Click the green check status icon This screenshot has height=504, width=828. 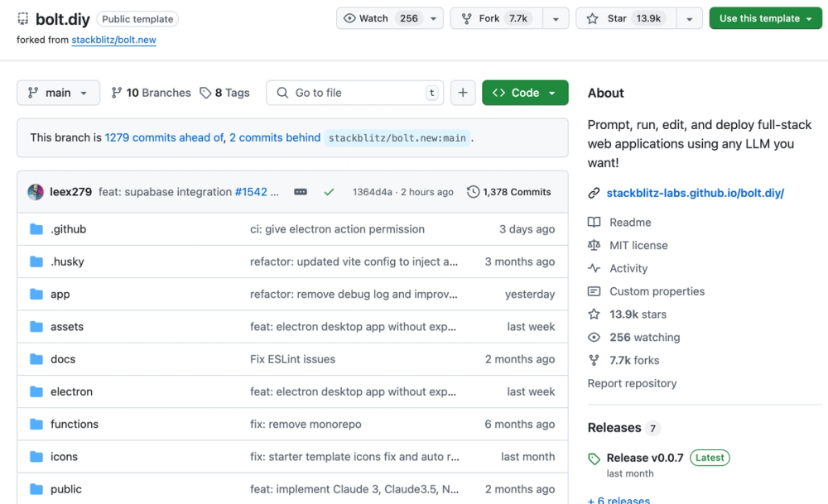[x=329, y=192]
